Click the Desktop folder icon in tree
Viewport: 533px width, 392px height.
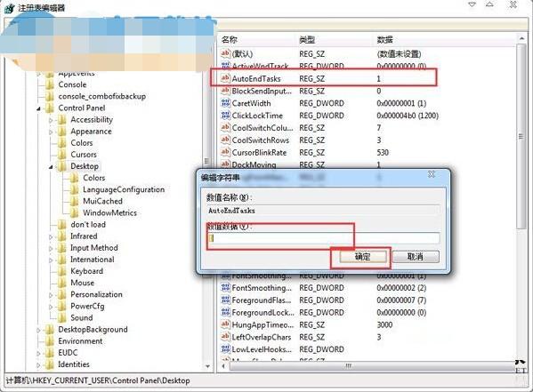point(62,166)
